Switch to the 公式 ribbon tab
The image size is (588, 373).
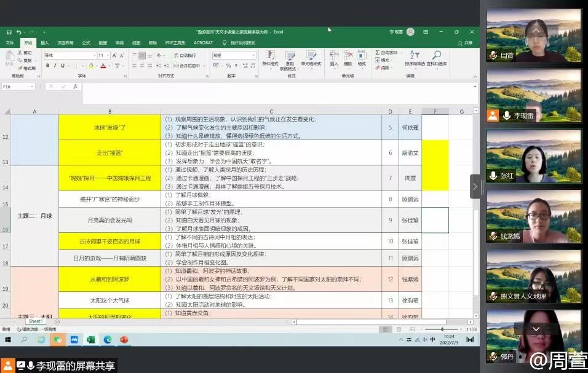(86, 43)
